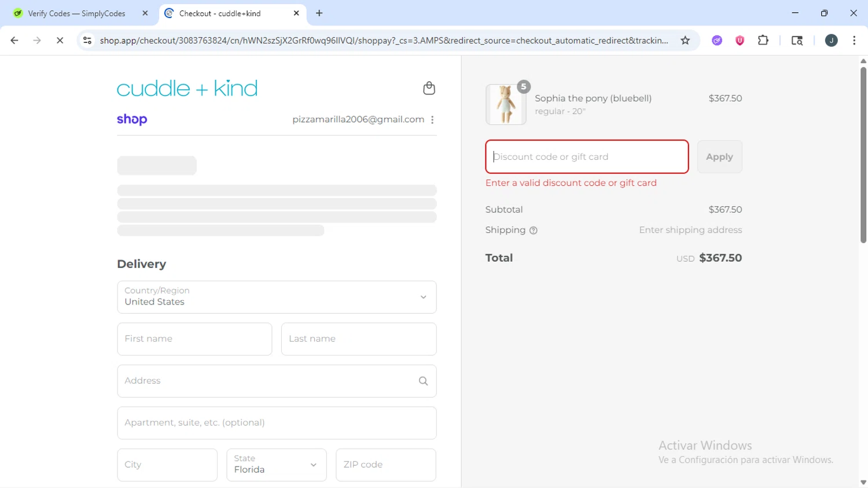Switch to the Verify Codes — SimplyCodes tab
868x488 pixels.
pyautogui.click(x=76, y=13)
